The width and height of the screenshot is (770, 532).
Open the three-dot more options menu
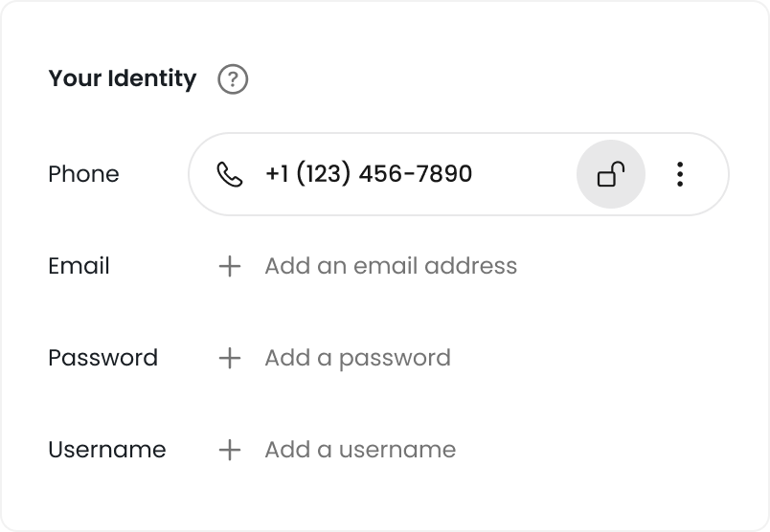click(679, 174)
